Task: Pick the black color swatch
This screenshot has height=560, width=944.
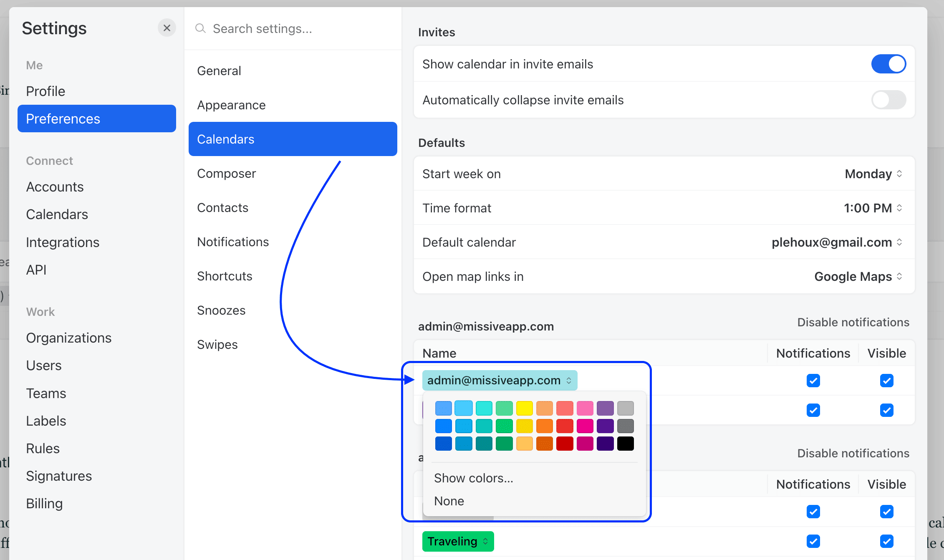Action: pos(625,444)
